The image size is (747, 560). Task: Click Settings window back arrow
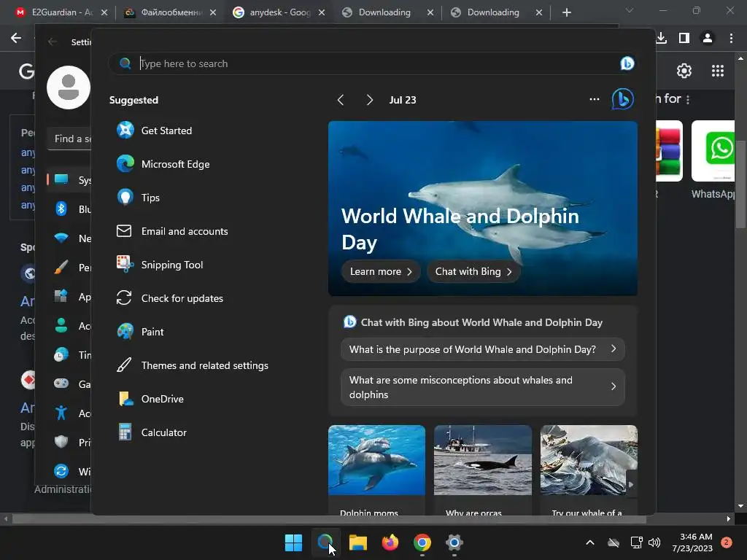tap(53, 42)
